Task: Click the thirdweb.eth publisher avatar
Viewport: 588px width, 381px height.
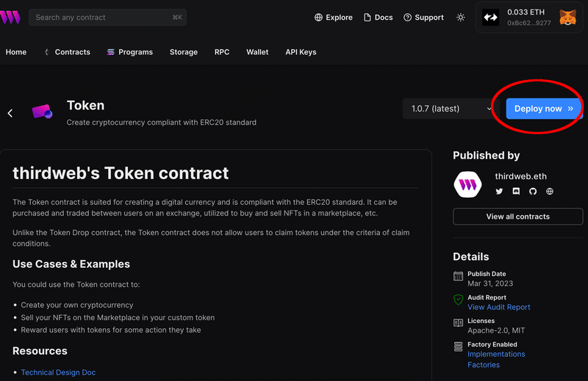Action: pyautogui.click(x=467, y=184)
